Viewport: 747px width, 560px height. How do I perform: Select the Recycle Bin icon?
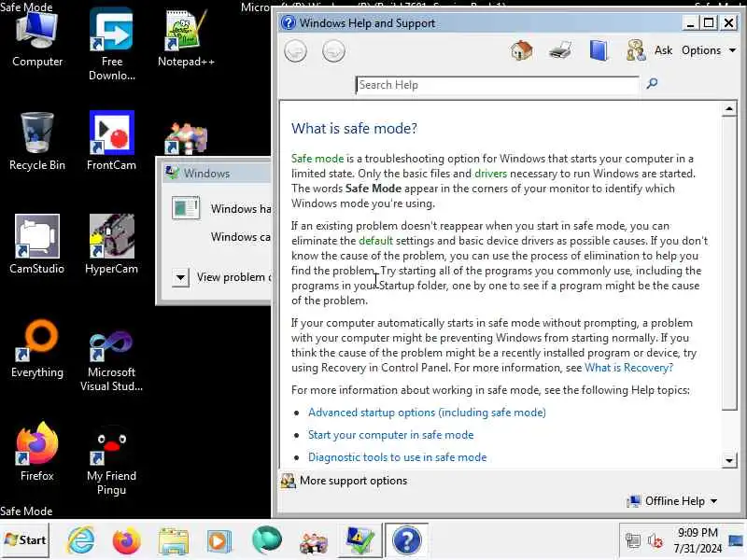pos(37,142)
